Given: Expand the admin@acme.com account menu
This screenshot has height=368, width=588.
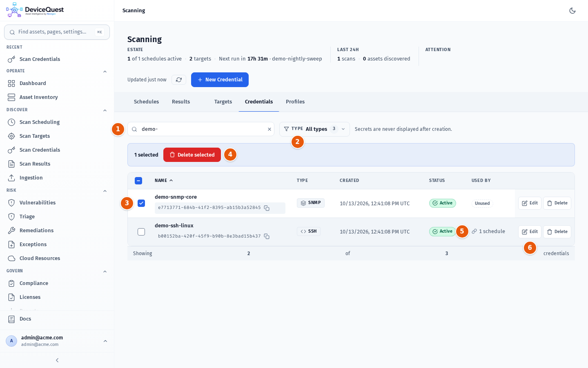Looking at the screenshot, I should click(x=57, y=341).
